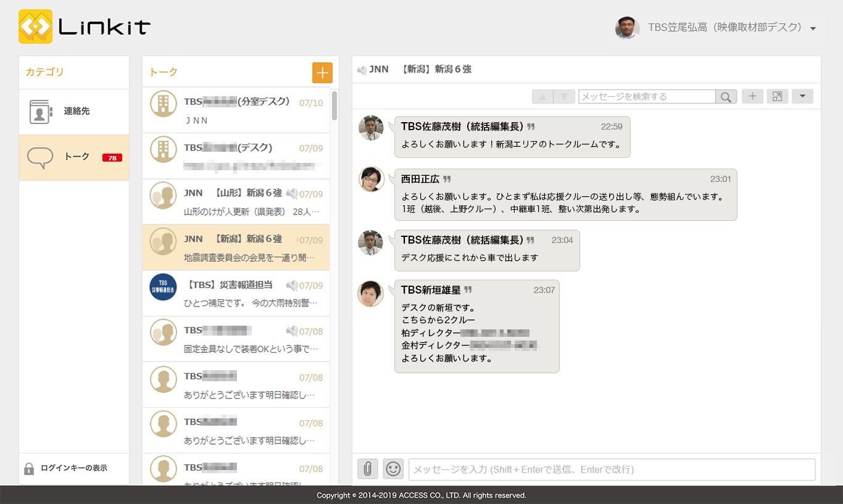The image size is (843, 504).
Task: Quote the 23:04 message by TBS佐藤茂樹
Action: [x=531, y=240]
